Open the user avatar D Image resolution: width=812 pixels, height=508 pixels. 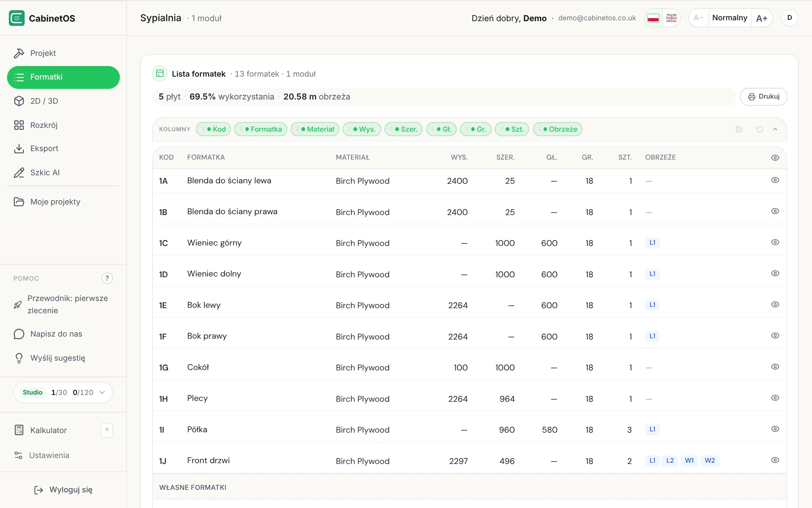789,18
